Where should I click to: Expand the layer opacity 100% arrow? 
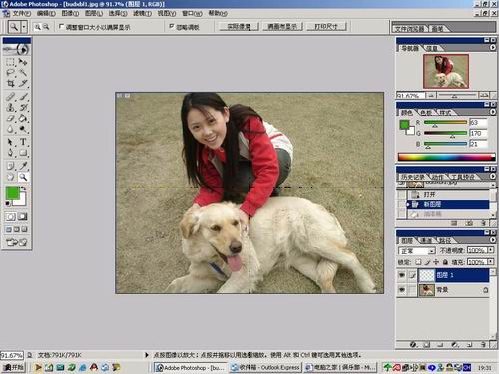(x=491, y=250)
